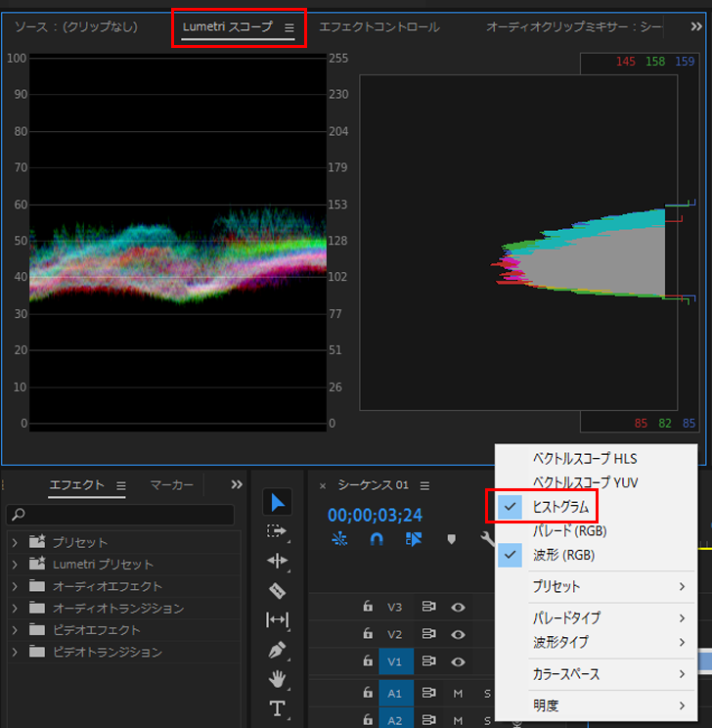Open the 明度 submenu
This screenshot has width=712, height=728.
tap(597, 705)
